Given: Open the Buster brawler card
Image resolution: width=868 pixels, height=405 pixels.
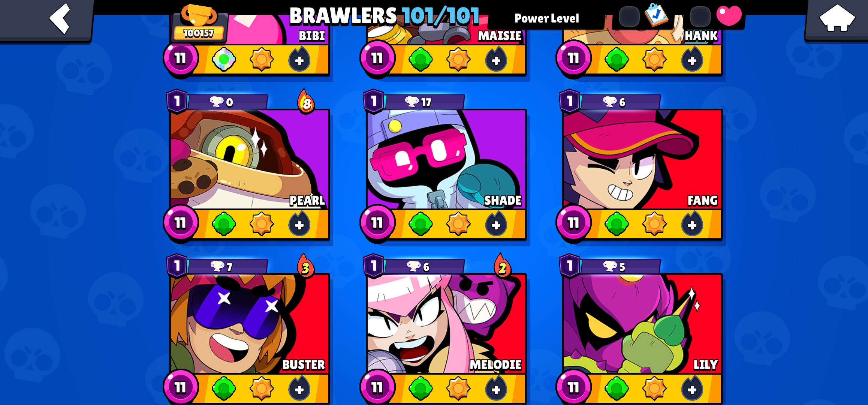Looking at the screenshot, I should click(250, 324).
